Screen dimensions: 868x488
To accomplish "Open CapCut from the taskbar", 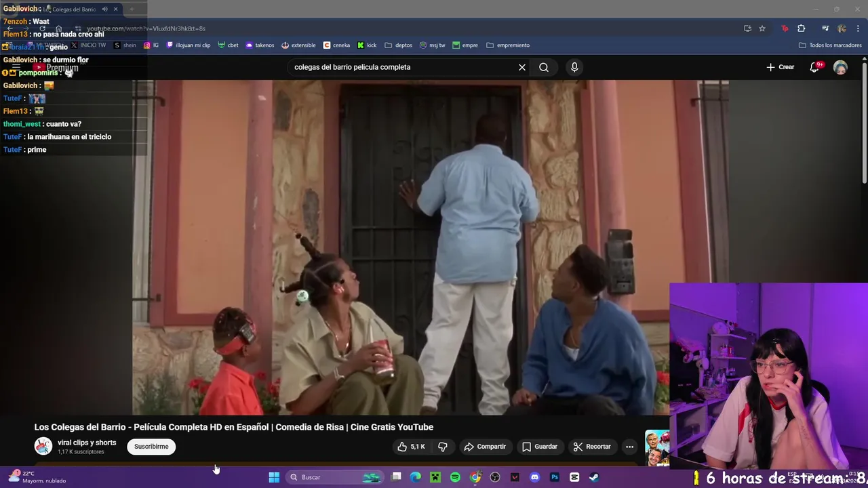I will click(x=574, y=477).
